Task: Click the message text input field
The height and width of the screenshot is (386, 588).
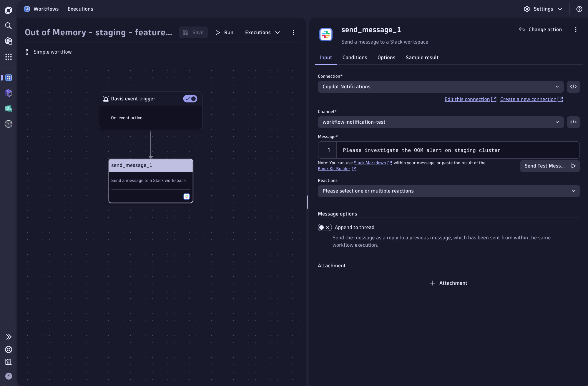Action: (458, 150)
